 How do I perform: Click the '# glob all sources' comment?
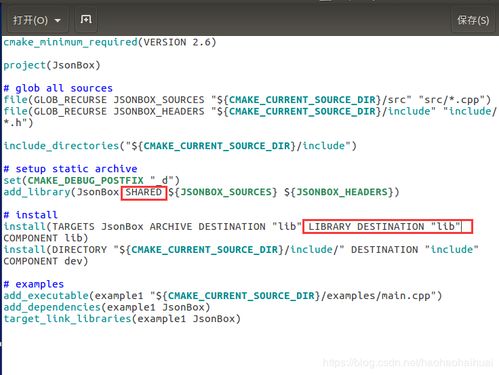pyautogui.click(x=58, y=88)
